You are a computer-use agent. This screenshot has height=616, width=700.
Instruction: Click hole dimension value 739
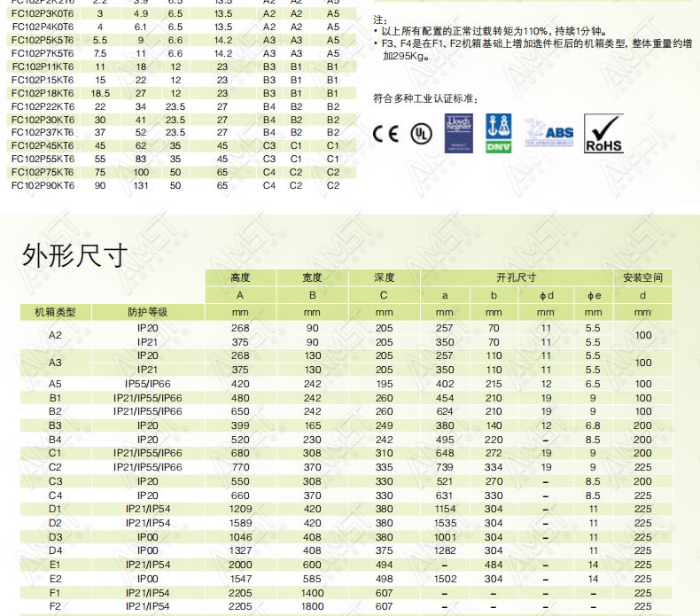(x=445, y=467)
